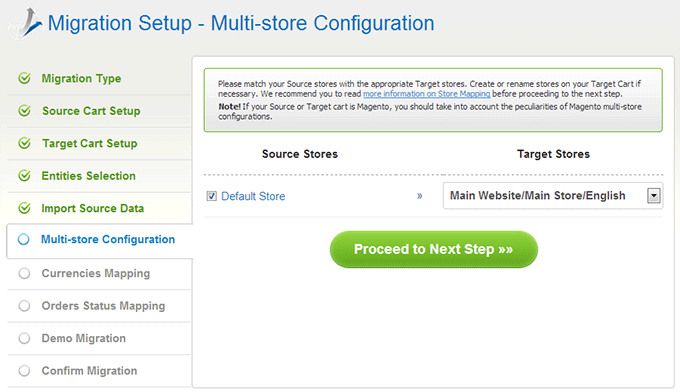Go to the Source Cart Setup step

click(x=91, y=111)
